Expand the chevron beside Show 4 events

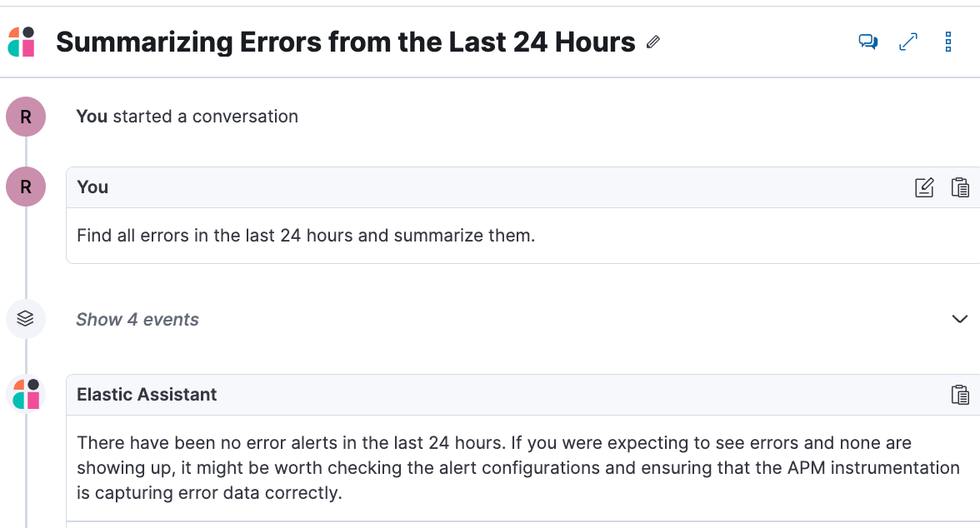pyautogui.click(x=960, y=319)
